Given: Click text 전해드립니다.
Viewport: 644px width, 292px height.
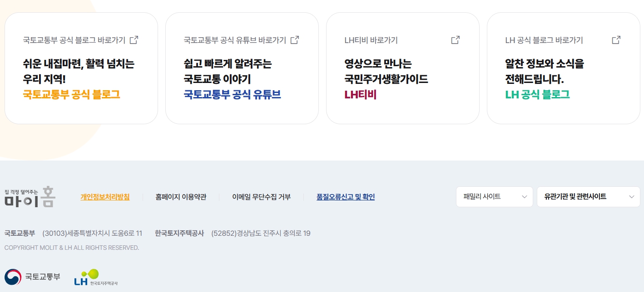Looking at the screenshot, I should 535,79.
